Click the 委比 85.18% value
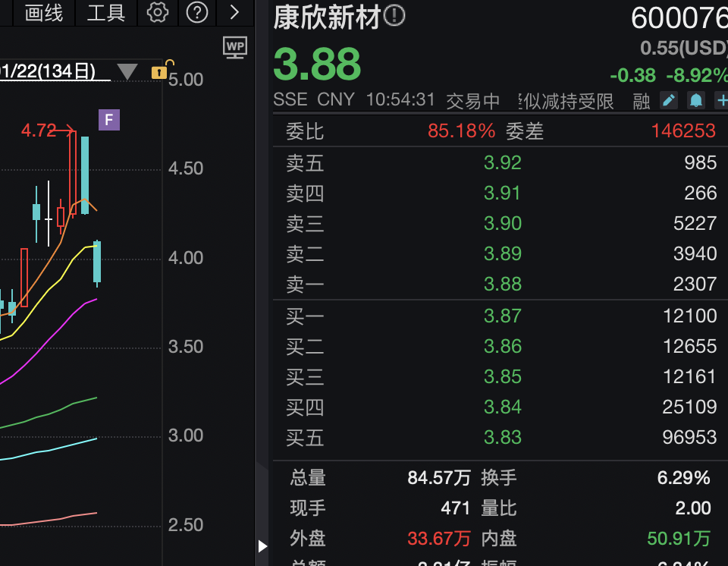 click(461, 131)
